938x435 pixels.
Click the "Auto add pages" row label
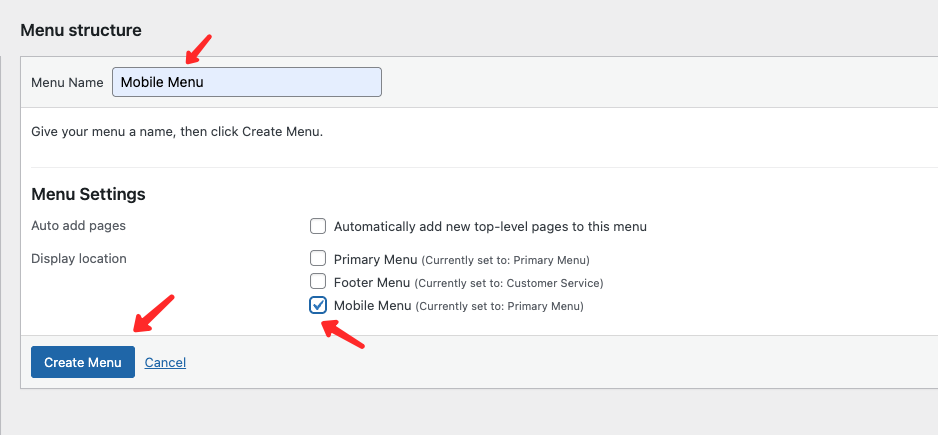coord(78,226)
